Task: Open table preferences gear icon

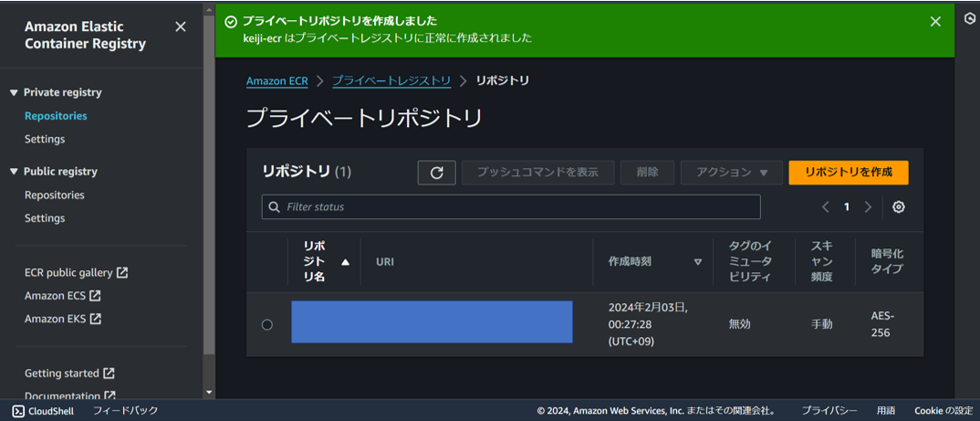Action: click(x=899, y=207)
